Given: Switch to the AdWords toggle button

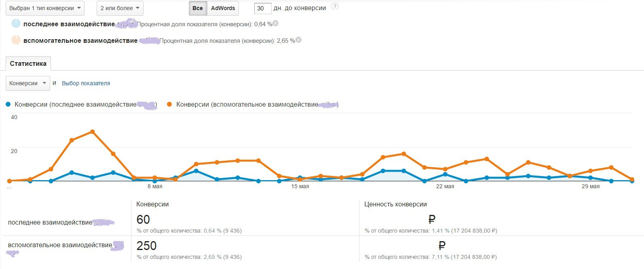Looking at the screenshot, I should pyautogui.click(x=223, y=8).
